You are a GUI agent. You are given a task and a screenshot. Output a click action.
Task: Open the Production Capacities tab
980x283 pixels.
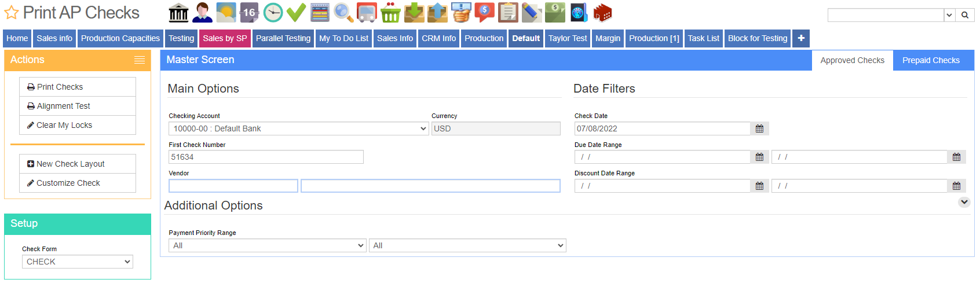coord(120,38)
